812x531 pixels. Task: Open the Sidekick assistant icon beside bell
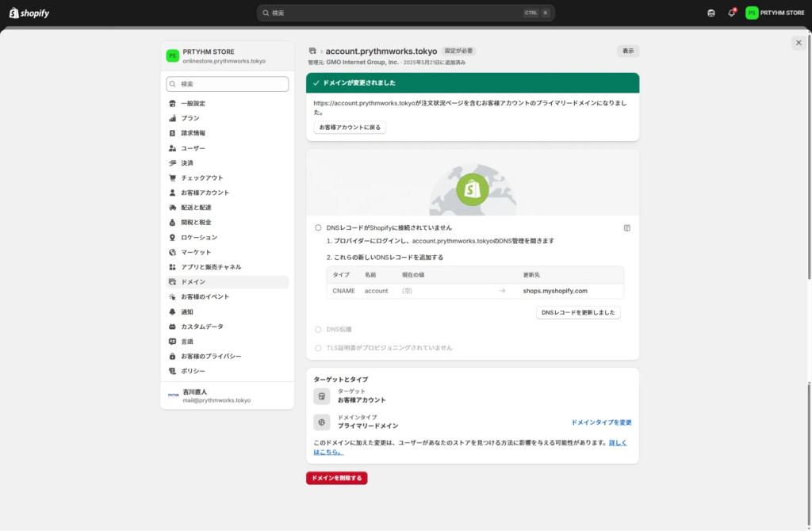pos(711,13)
